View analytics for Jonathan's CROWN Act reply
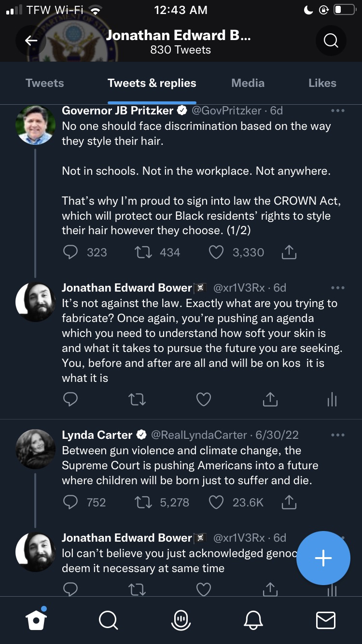The image size is (362, 644). tap(332, 399)
